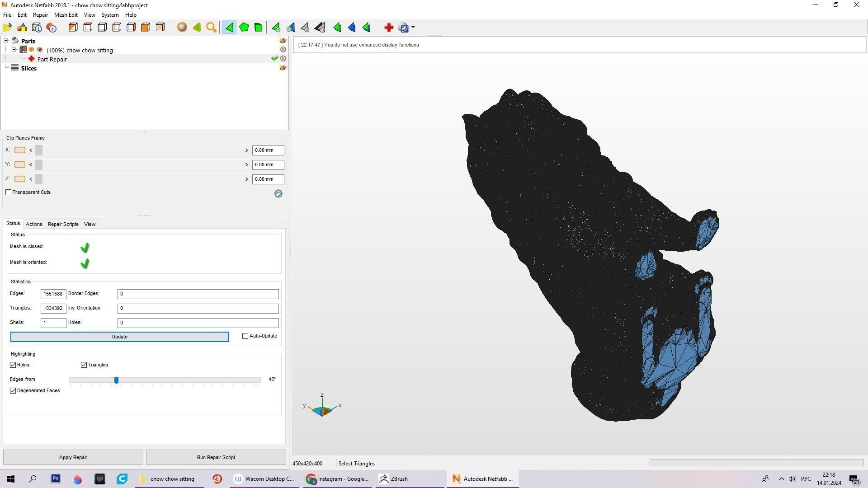Click the grey sphere toolbar icon
This screenshot has height=488, width=868.
point(182,28)
